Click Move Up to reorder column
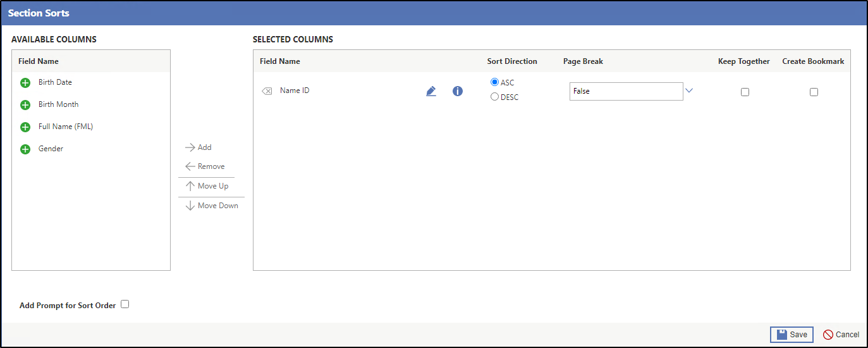This screenshot has height=348, width=868. (x=207, y=186)
